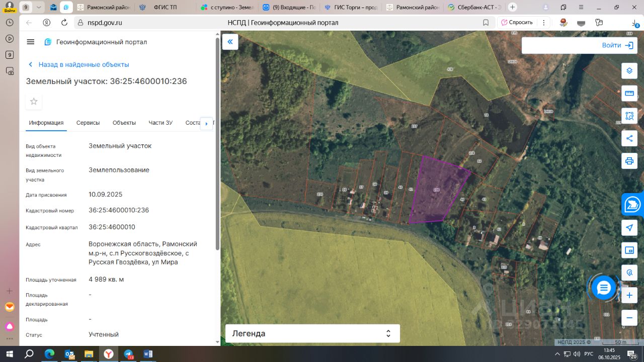The height and width of the screenshot is (362, 644).
Task: Open the Windows Start menu
Action: 9,354
